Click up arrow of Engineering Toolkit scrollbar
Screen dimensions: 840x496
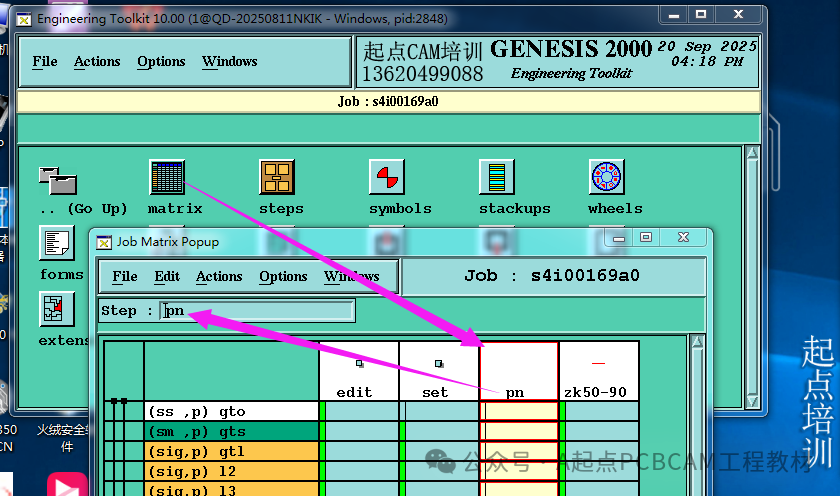tap(752, 153)
